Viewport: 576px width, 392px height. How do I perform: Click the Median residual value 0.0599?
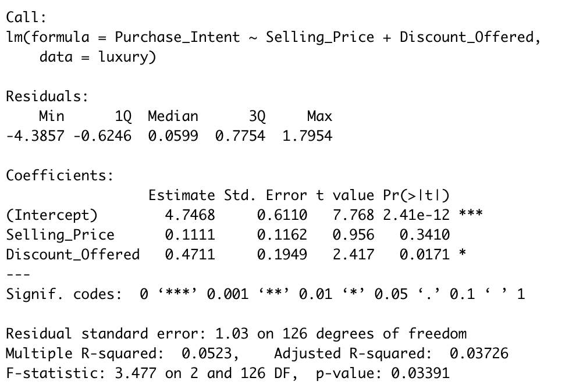pyautogui.click(x=173, y=136)
